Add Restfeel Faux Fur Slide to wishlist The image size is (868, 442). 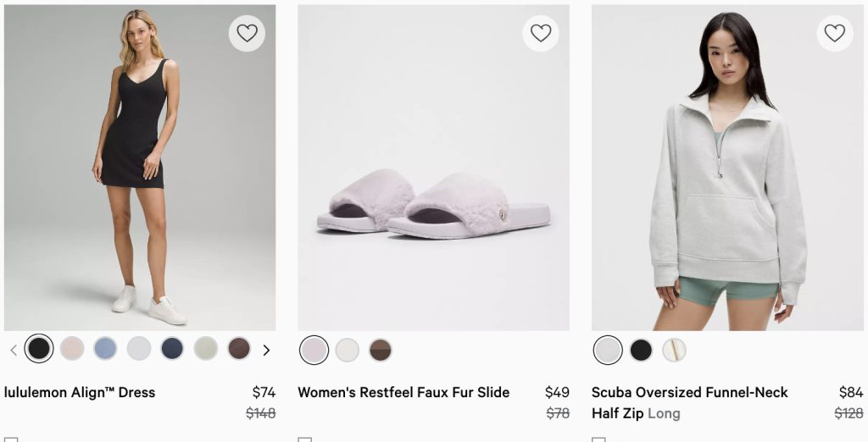[541, 33]
